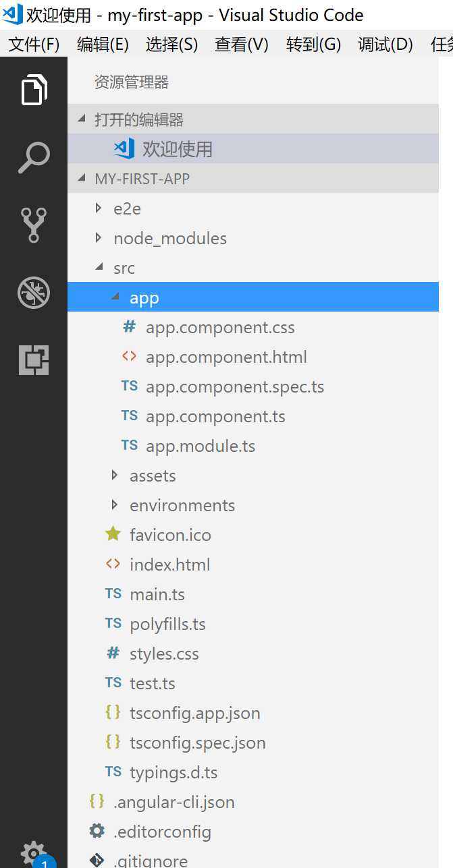
Task: Open the Extensions view icon
Action: [34, 359]
